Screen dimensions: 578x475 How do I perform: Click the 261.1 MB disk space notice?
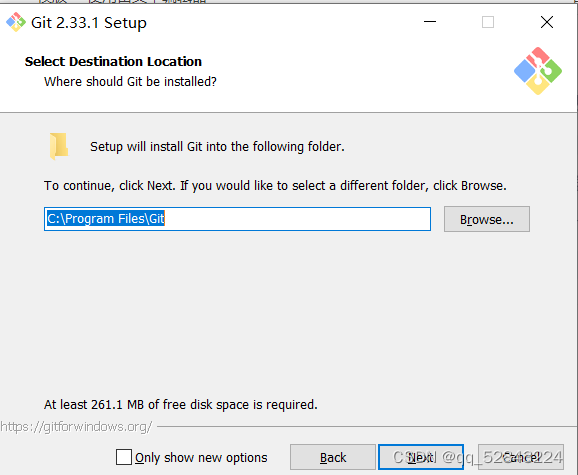[x=181, y=405]
